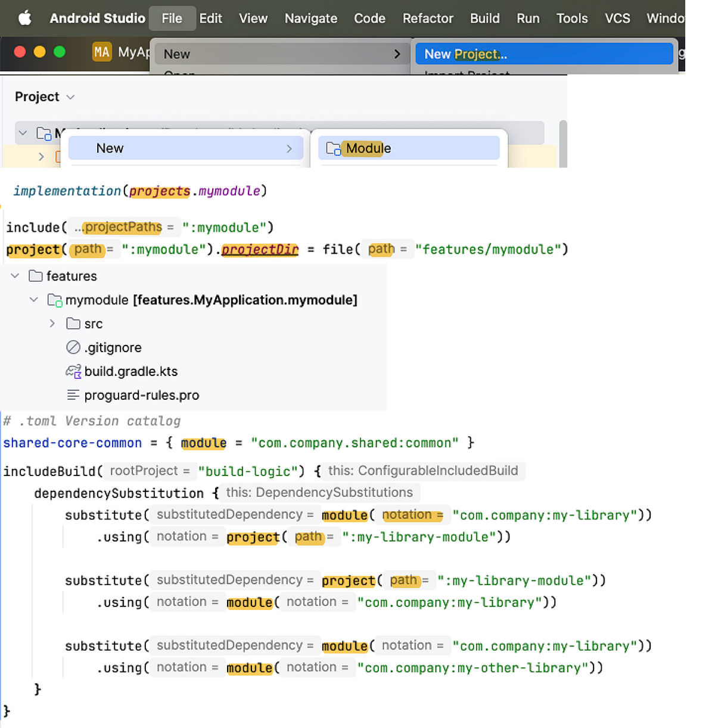This screenshot has height=728, width=715.
Task: Select proguard-rules.pro in the Project tree
Action: [141, 394]
